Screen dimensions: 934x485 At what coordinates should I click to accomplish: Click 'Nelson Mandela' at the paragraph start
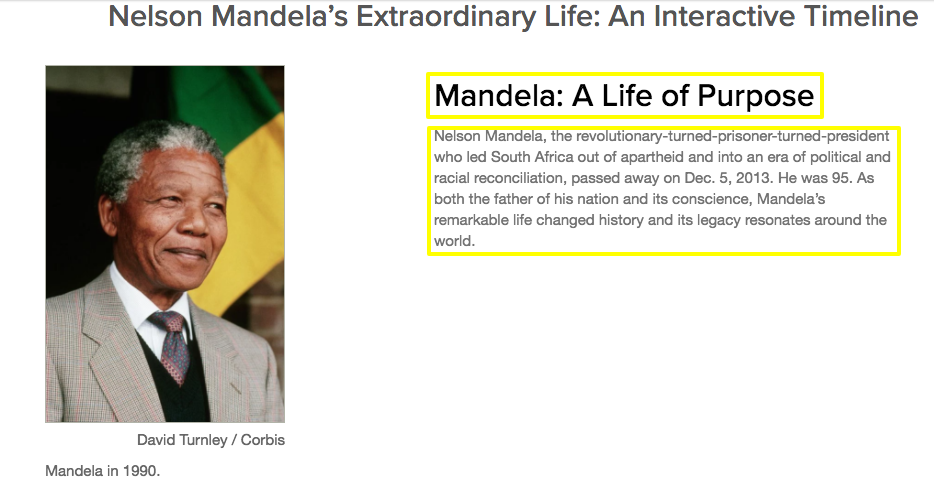click(x=488, y=136)
